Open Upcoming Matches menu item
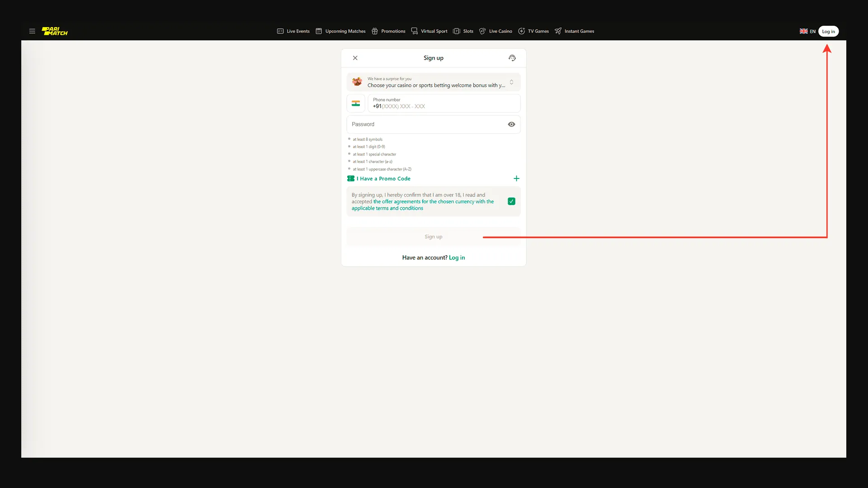This screenshot has height=488, width=868. coord(345,31)
